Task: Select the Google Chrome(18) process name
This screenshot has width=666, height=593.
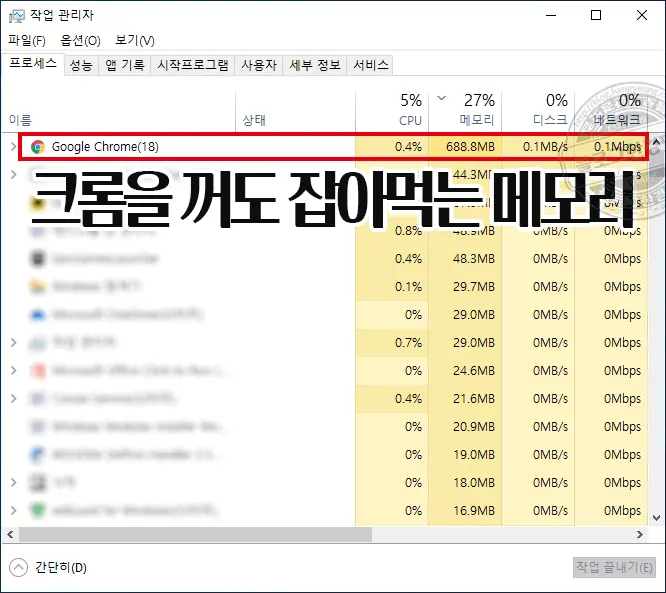Action: tap(105, 147)
